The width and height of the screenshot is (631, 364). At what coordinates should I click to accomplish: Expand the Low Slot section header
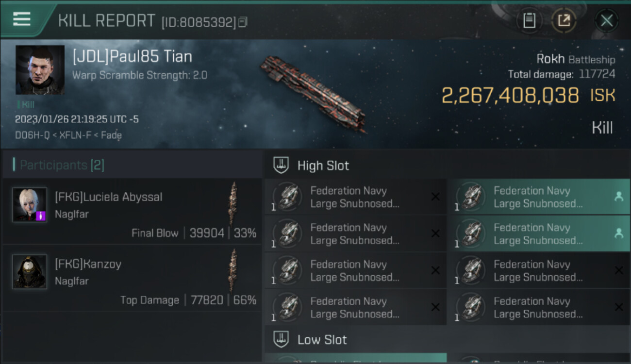(322, 339)
